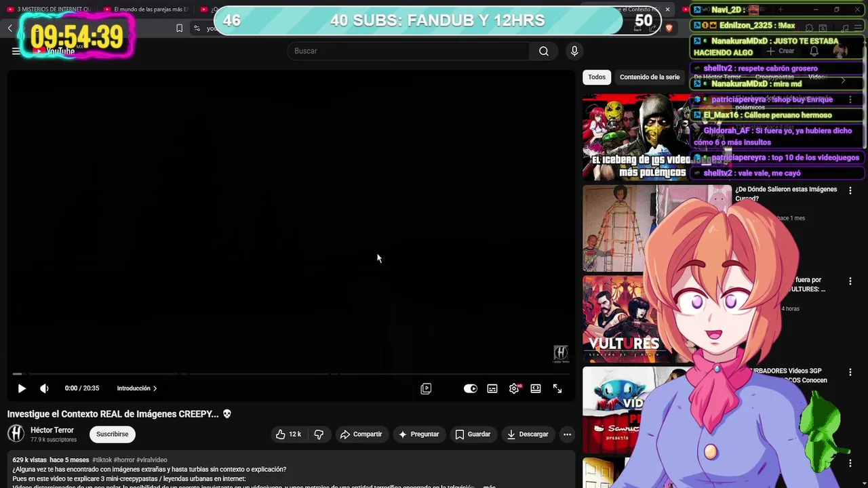Click the search magnifier button

[x=544, y=51]
